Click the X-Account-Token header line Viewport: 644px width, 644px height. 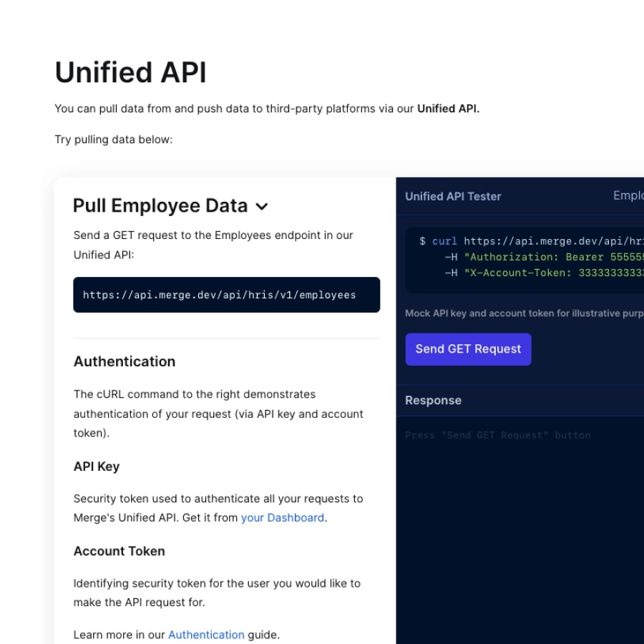(x=545, y=273)
